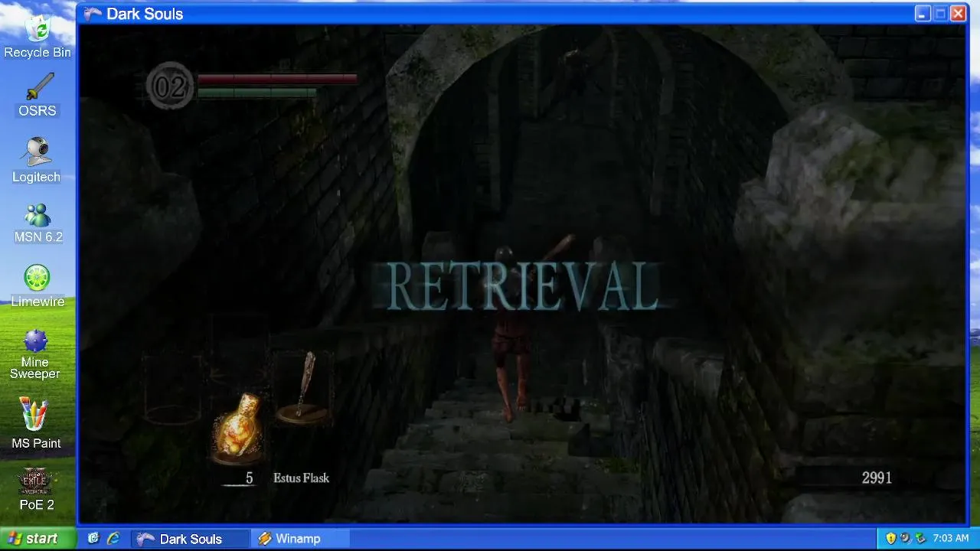Maximize the Dark Souls window
This screenshot has width=980, height=551.
point(941,14)
